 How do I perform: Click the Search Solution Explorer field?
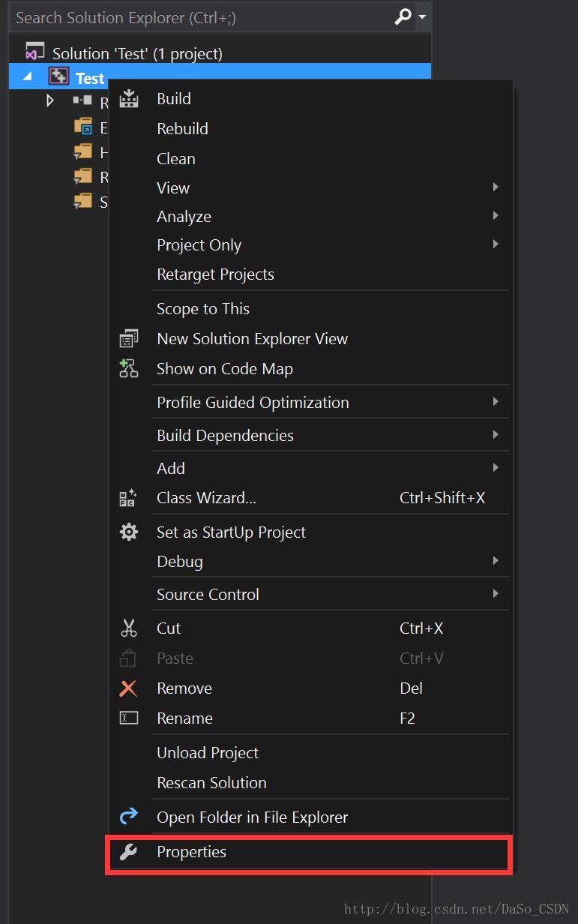pos(201,16)
